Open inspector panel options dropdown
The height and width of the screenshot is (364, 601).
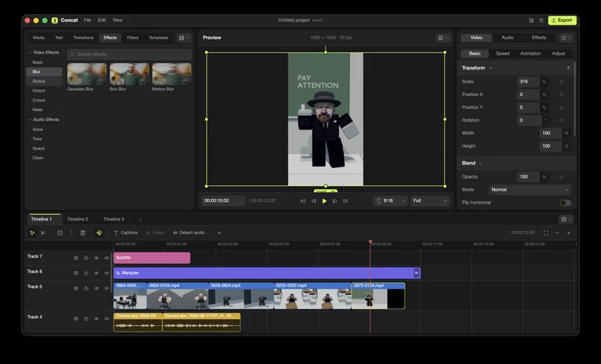pos(566,38)
